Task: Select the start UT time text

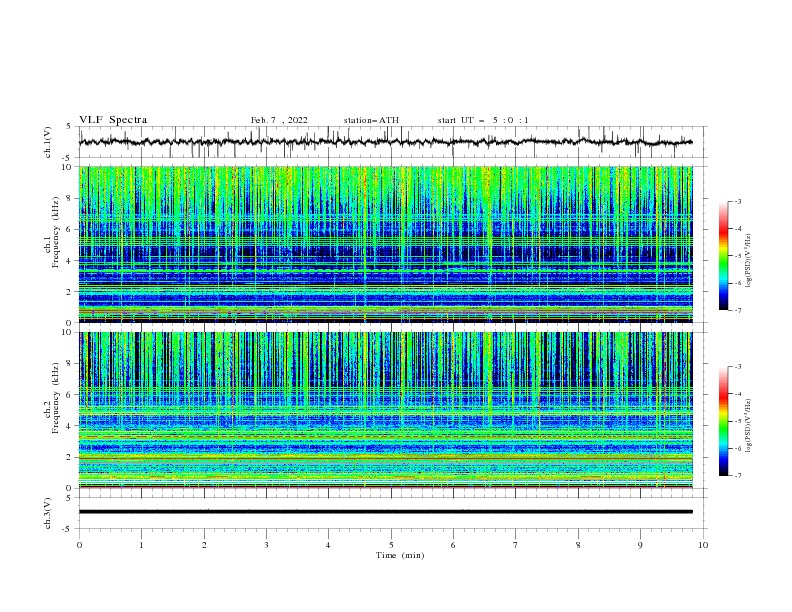Action: (483, 120)
